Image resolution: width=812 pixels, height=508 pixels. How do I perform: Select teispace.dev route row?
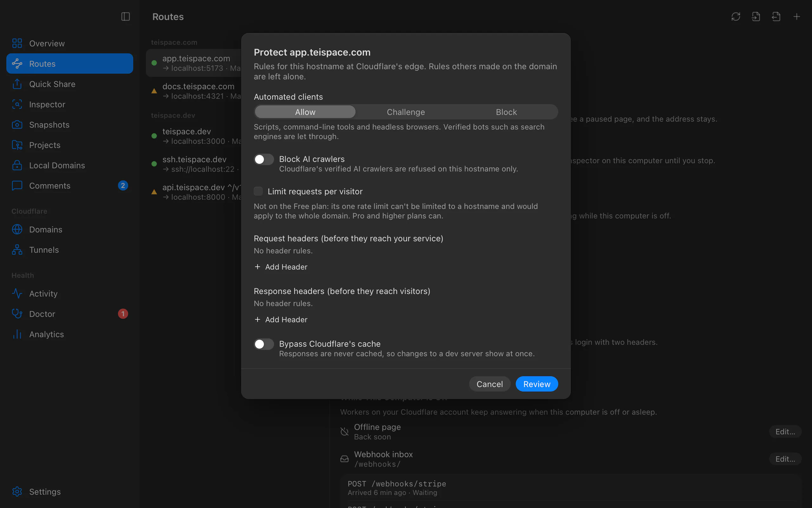click(x=194, y=136)
